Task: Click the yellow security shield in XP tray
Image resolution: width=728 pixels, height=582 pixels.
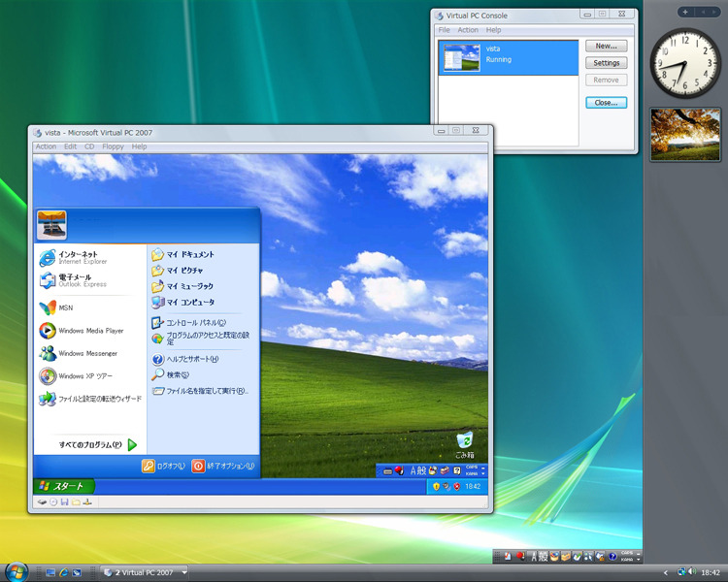Action: click(x=436, y=486)
